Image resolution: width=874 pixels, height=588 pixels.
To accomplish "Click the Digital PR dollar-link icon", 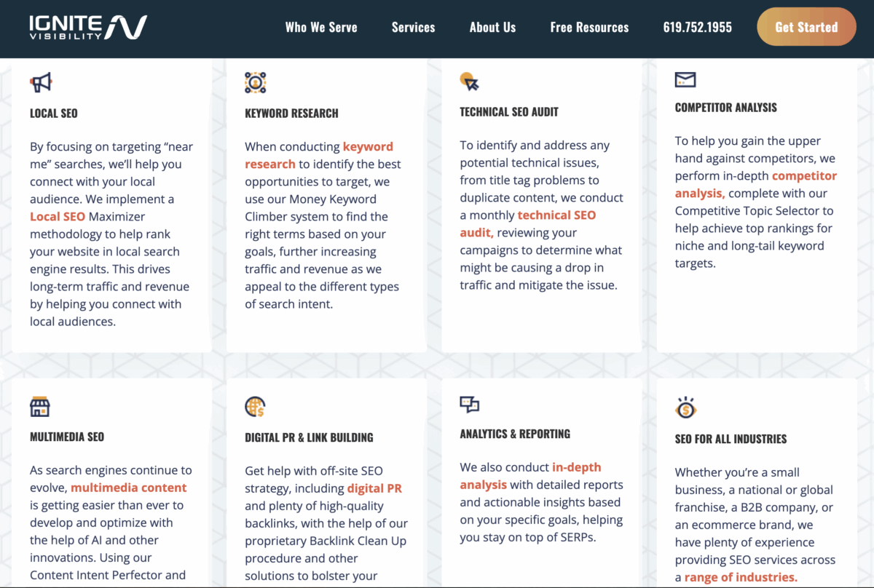I will coord(254,406).
